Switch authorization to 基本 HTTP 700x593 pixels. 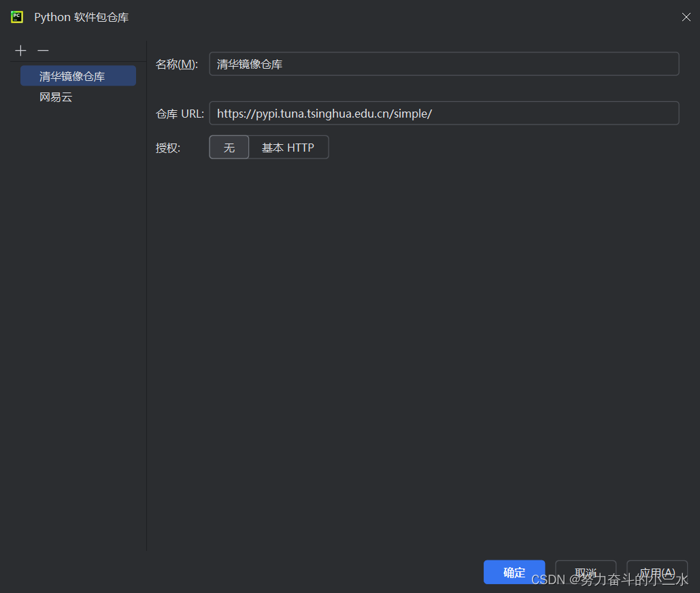click(288, 147)
